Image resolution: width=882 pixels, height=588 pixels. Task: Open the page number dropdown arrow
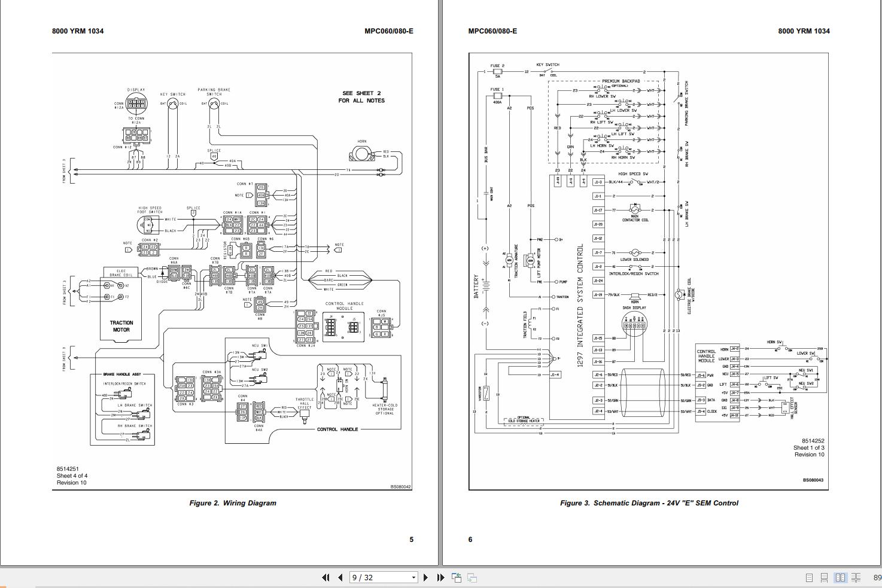(413, 578)
